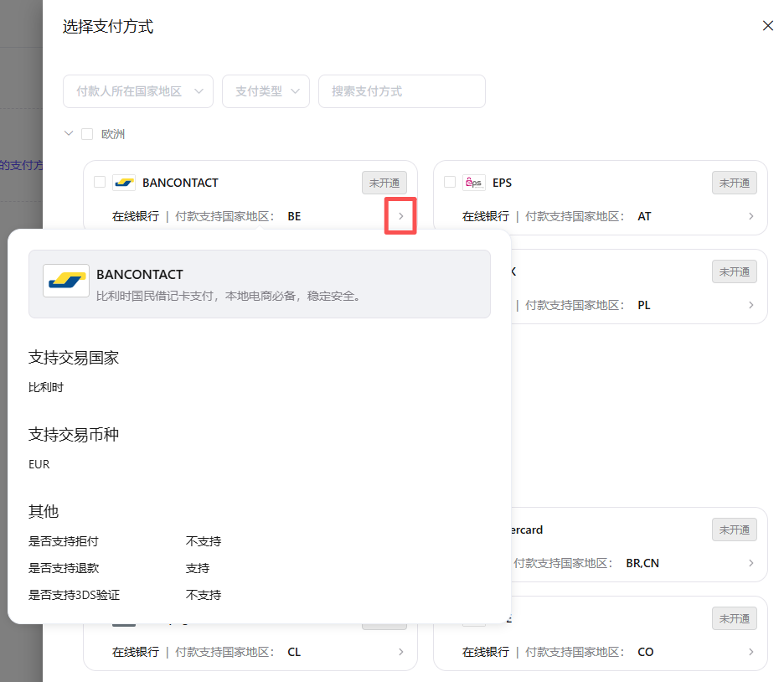
Task: Open details arrow on BR,CN card
Action: [751, 563]
